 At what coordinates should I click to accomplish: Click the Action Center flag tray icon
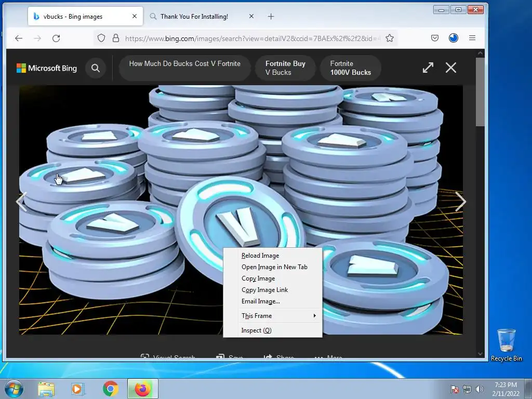tap(455, 389)
